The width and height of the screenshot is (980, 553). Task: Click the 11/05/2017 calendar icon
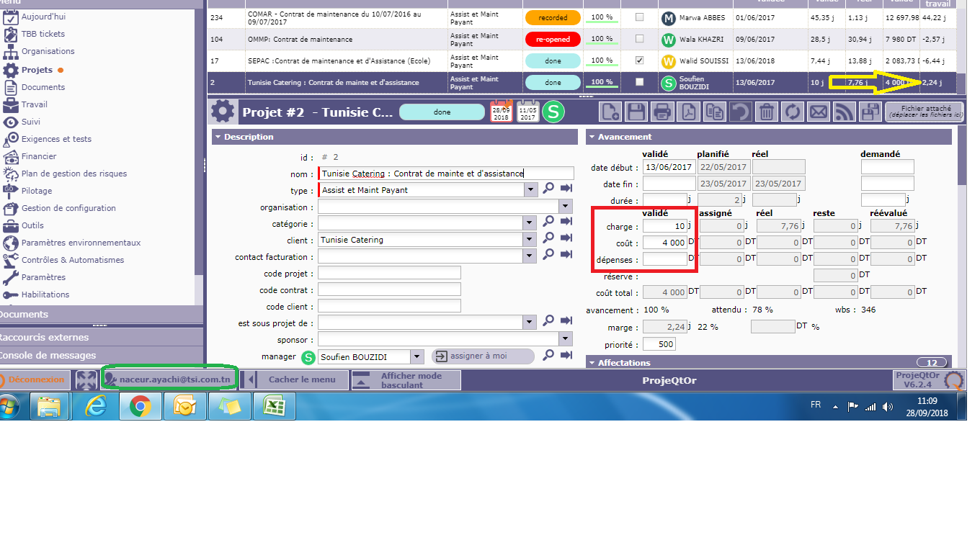coord(528,112)
